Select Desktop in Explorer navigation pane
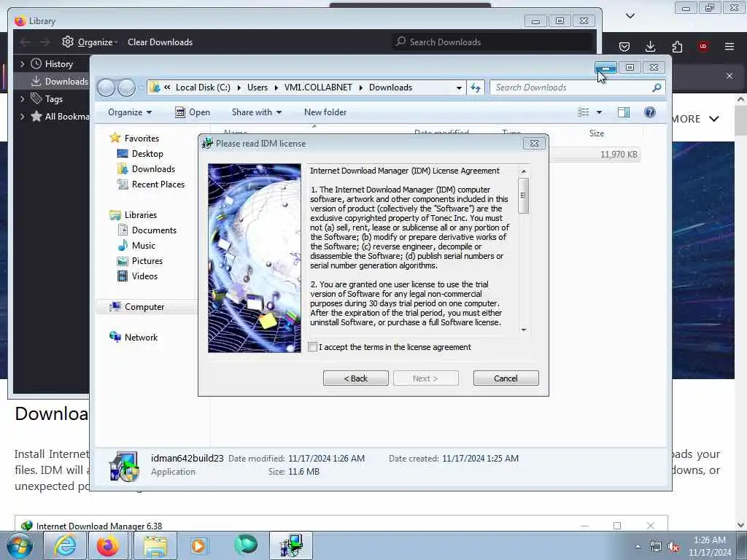The height and width of the screenshot is (560, 747). click(147, 154)
